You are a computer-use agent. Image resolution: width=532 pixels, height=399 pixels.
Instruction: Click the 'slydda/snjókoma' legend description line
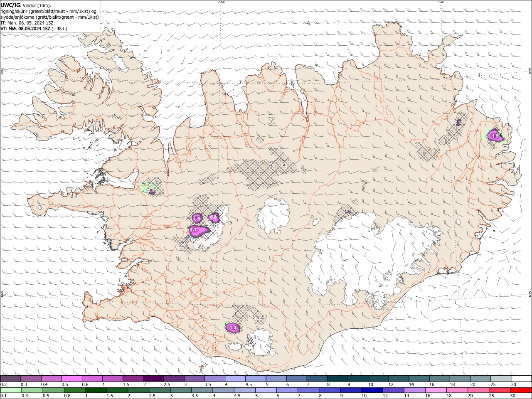(x=49, y=17)
